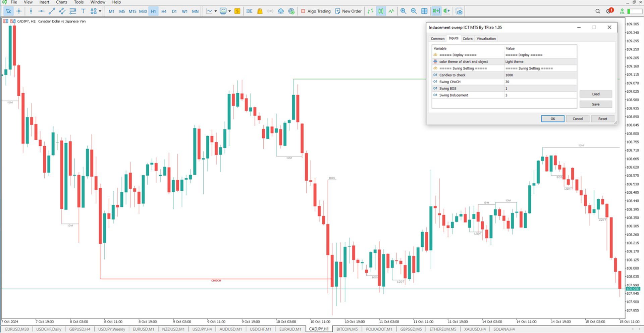Select the Trendline drawing tool
This screenshot has width=644, height=333.
(51, 11)
